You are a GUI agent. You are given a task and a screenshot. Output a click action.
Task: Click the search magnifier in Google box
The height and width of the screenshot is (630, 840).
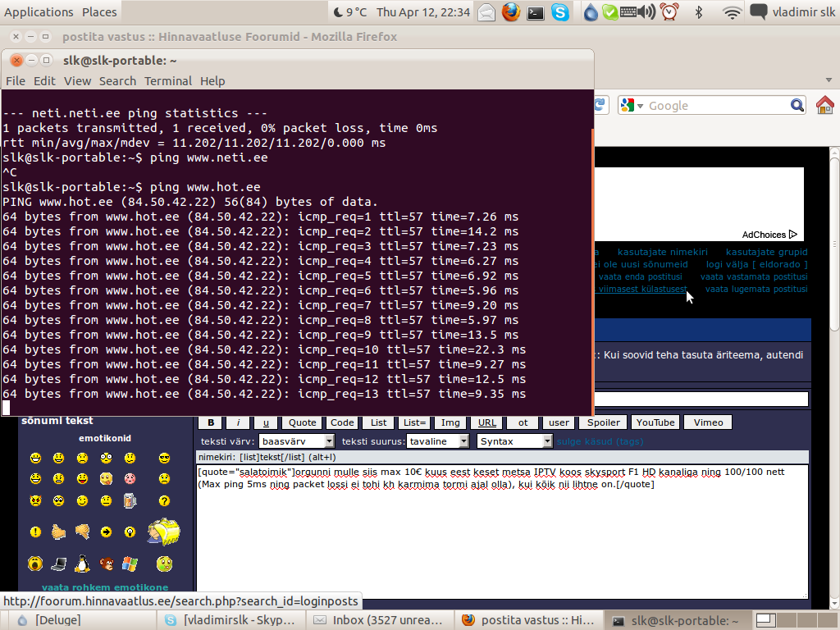click(x=797, y=106)
